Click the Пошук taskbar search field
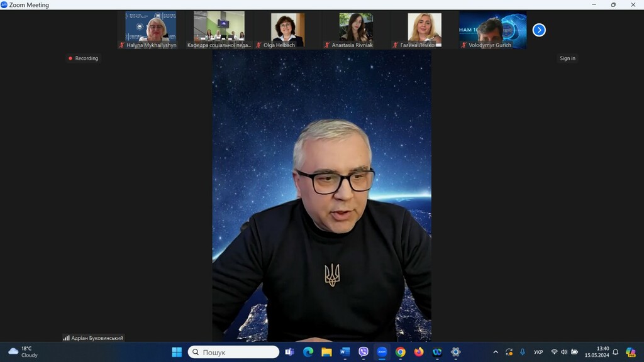The width and height of the screenshot is (644, 362). click(x=233, y=352)
